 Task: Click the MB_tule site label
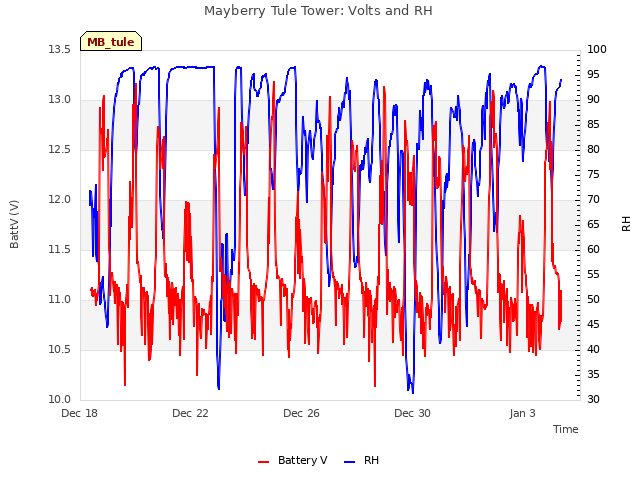coord(111,42)
